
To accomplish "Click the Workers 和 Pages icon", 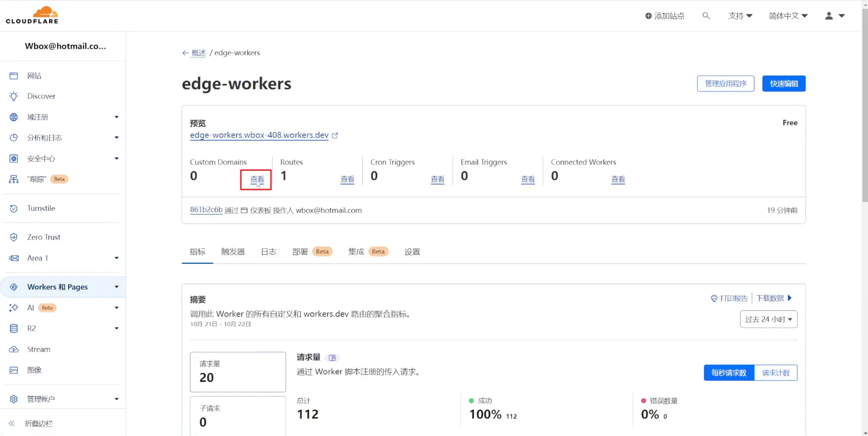I will pos(14,287).
